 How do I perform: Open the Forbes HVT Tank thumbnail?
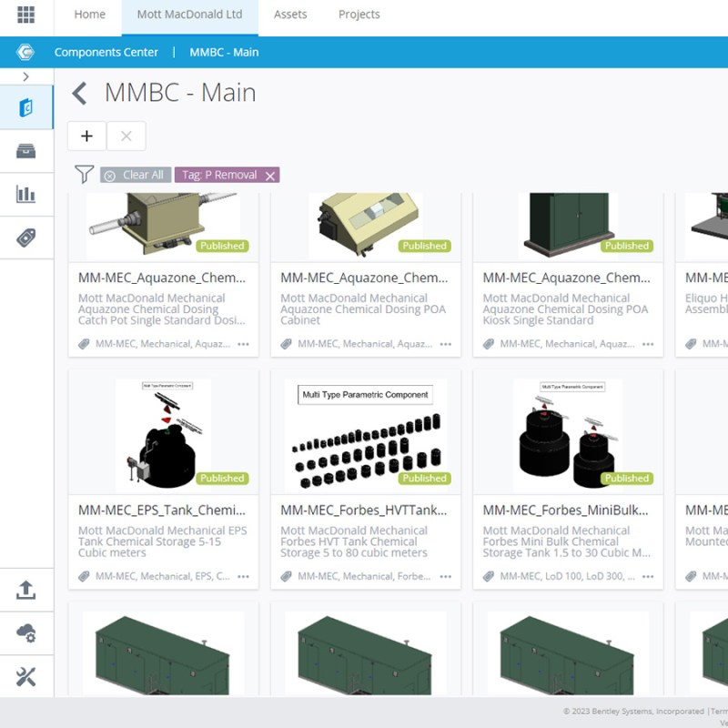point(366,433)
